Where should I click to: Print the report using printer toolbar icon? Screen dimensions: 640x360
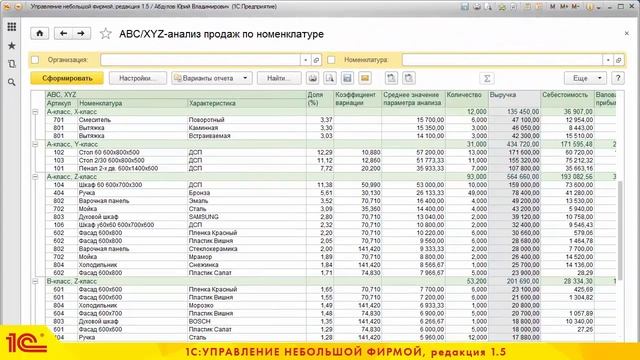click(313, 78)
